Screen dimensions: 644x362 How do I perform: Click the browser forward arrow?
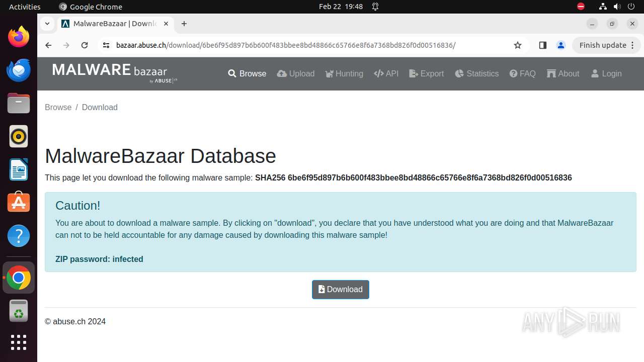click(66, 45)
